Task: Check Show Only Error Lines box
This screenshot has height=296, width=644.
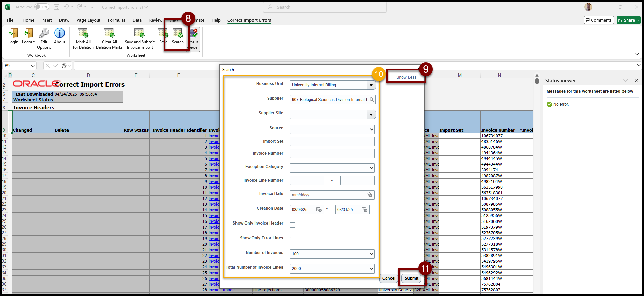Action: click(x=293, y=240)
